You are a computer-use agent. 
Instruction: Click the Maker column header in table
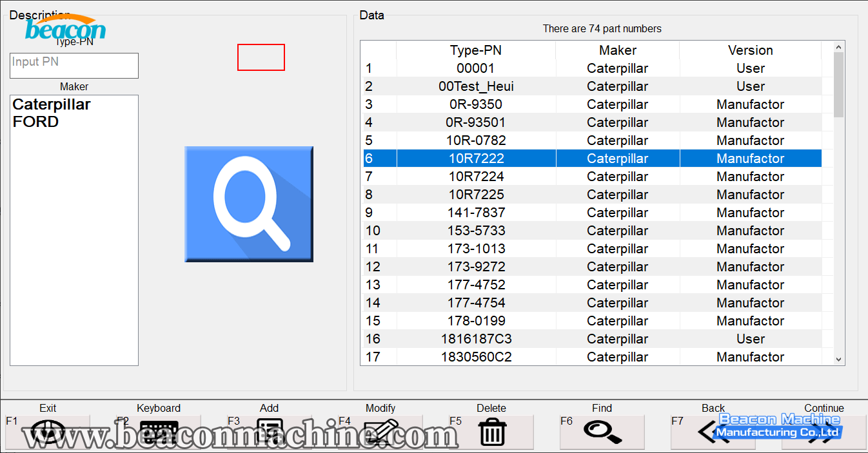[617, 50]
